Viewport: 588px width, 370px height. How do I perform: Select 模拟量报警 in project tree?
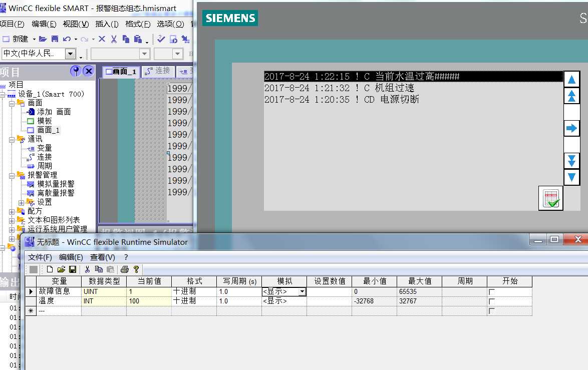[x=56, y=184]
